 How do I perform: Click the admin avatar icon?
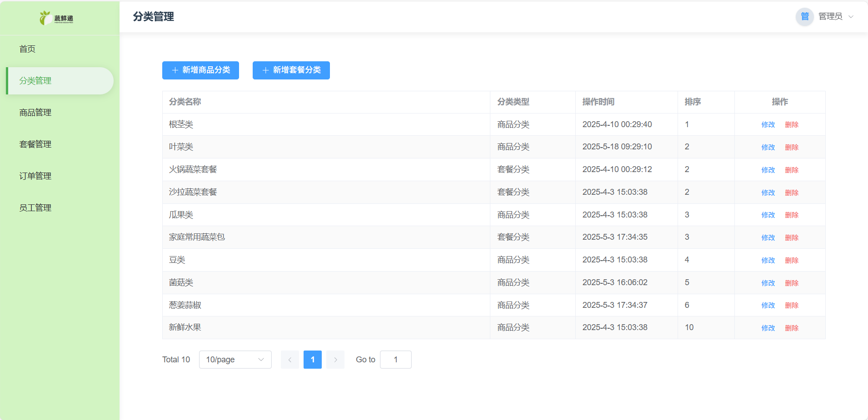click(804, 17)
